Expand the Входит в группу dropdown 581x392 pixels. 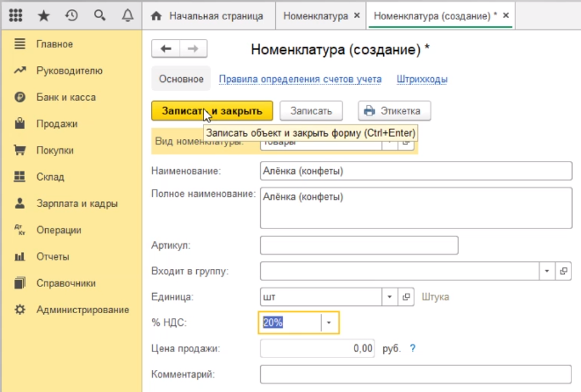tap(547, 272)
